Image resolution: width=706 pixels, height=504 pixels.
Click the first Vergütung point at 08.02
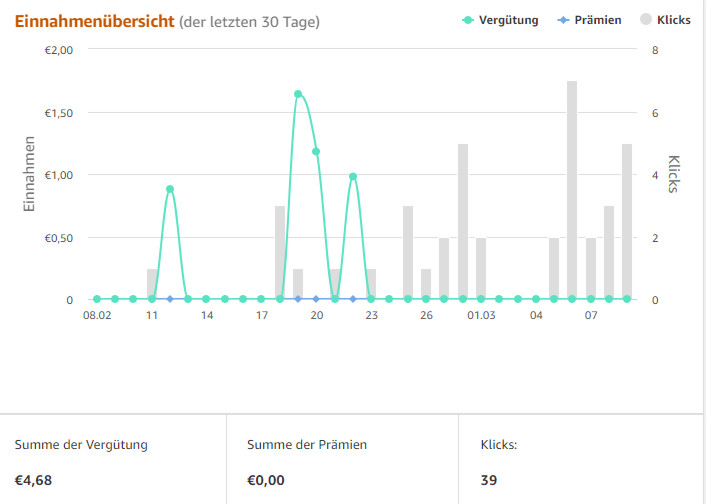click(97, 299)
